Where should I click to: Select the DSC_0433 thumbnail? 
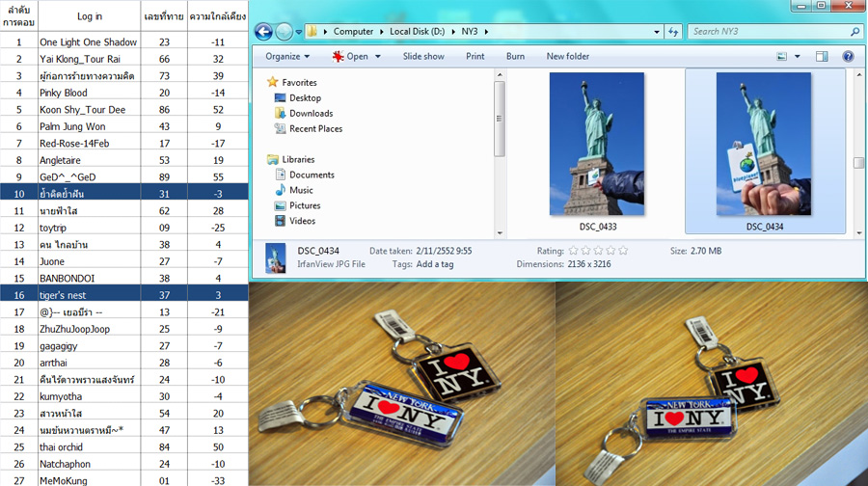tap(597, 144)
